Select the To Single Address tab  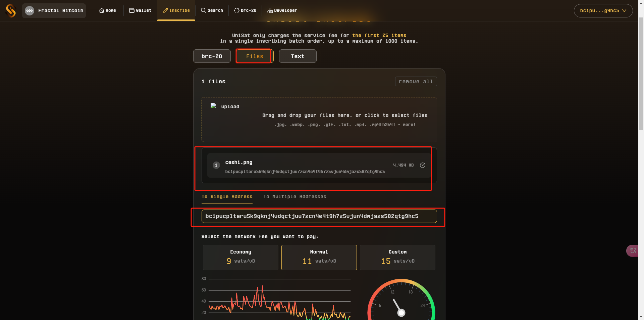point(227,197)
